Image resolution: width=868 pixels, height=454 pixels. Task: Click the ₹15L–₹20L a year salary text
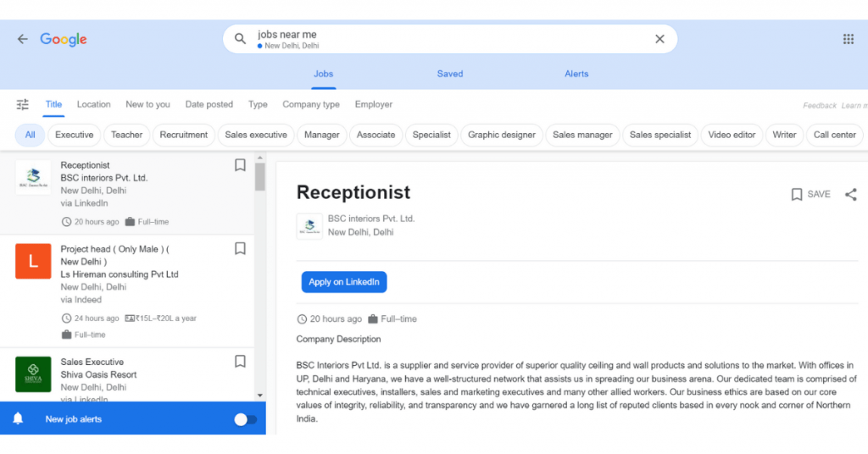(166, 318)
